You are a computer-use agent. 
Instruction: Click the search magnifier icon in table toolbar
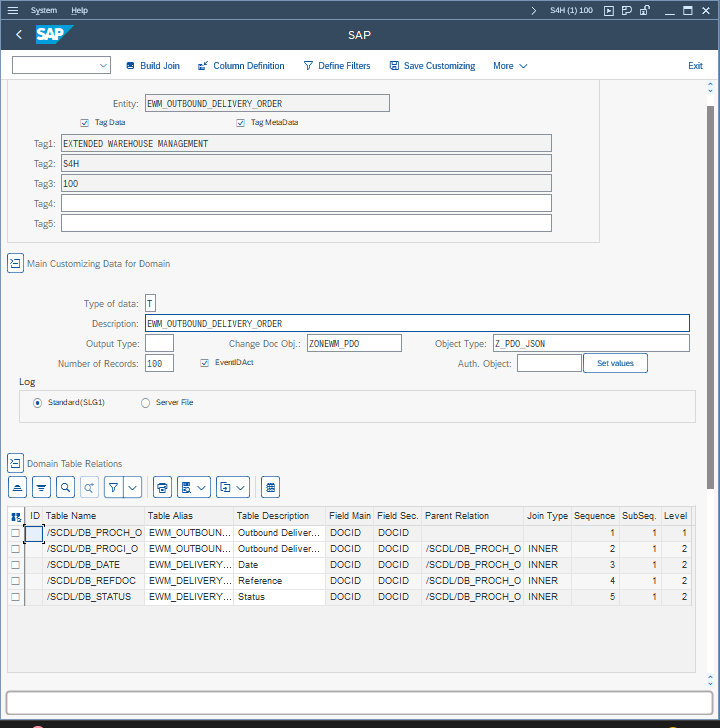click(65, 487)
